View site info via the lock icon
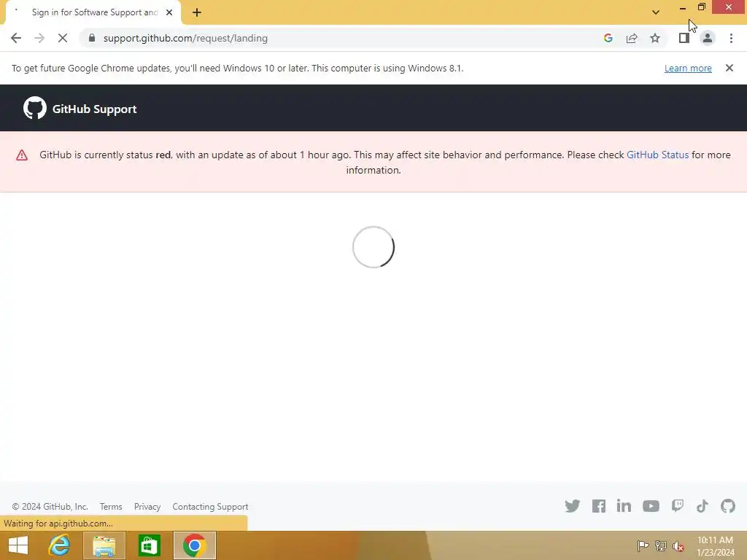Image resolution: width=747 pixels, height=560 pixels. click(92, 38)
